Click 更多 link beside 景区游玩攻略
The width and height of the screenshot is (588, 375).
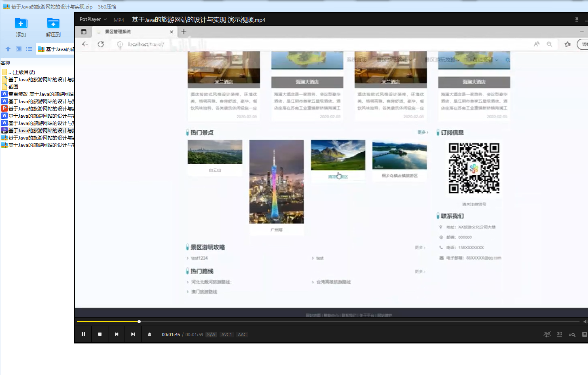point(420,247)
